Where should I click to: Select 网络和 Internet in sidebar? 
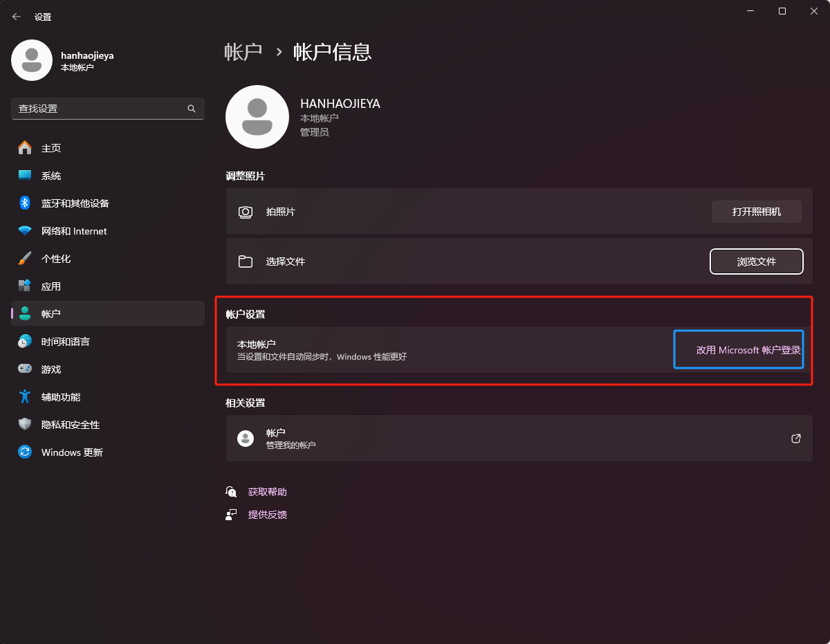point(108,231)
